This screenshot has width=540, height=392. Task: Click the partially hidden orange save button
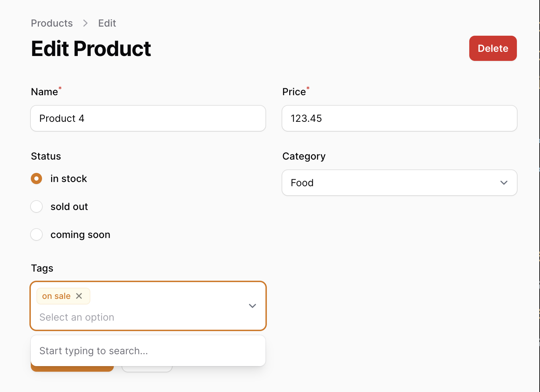tap(72, 369)
